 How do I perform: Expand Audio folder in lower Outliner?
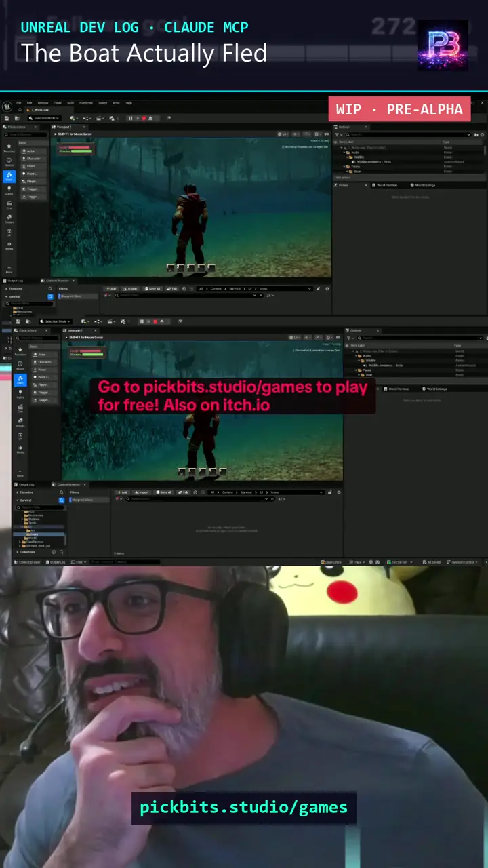click(356, 355)
